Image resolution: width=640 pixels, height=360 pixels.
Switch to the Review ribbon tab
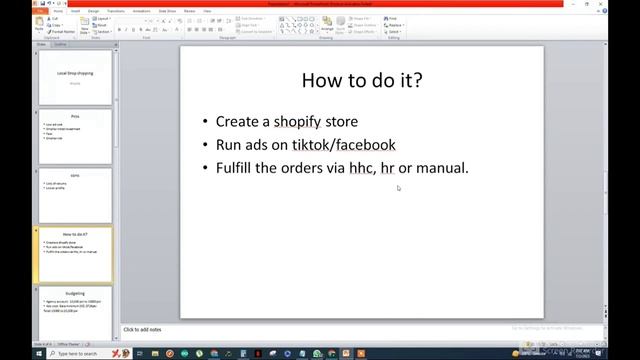pos(189,11)
